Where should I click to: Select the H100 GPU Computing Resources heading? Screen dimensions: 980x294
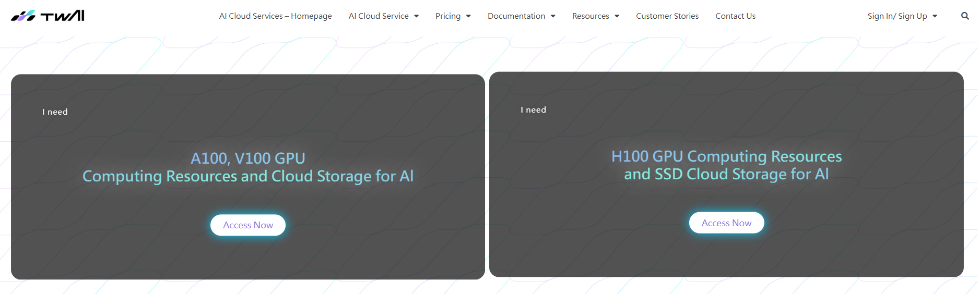726,156
